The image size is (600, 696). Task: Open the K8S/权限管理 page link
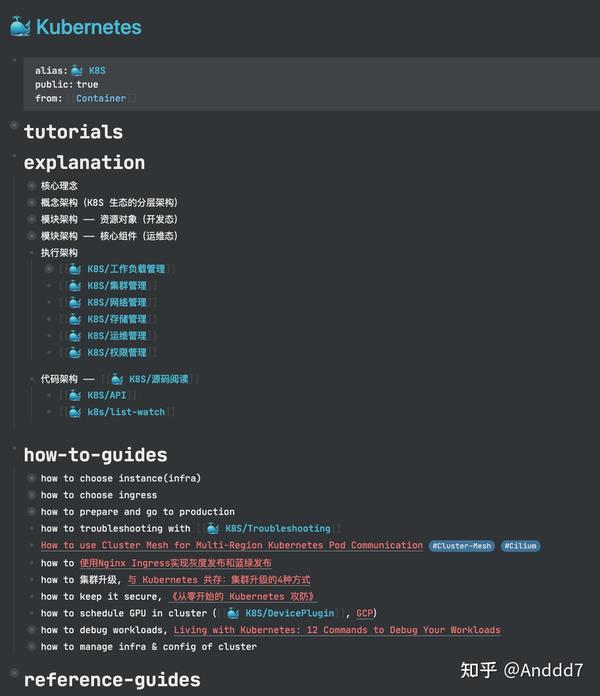click(116, 353)
